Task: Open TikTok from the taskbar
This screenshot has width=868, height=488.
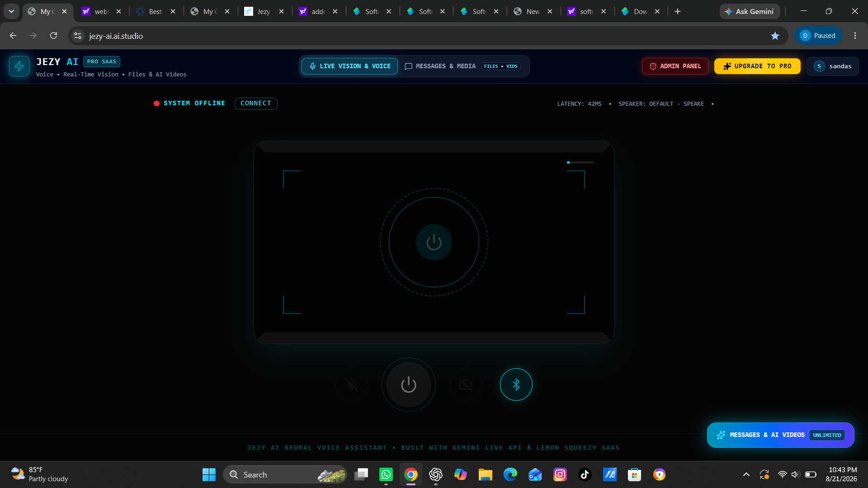Action: [x=585, y=474]
